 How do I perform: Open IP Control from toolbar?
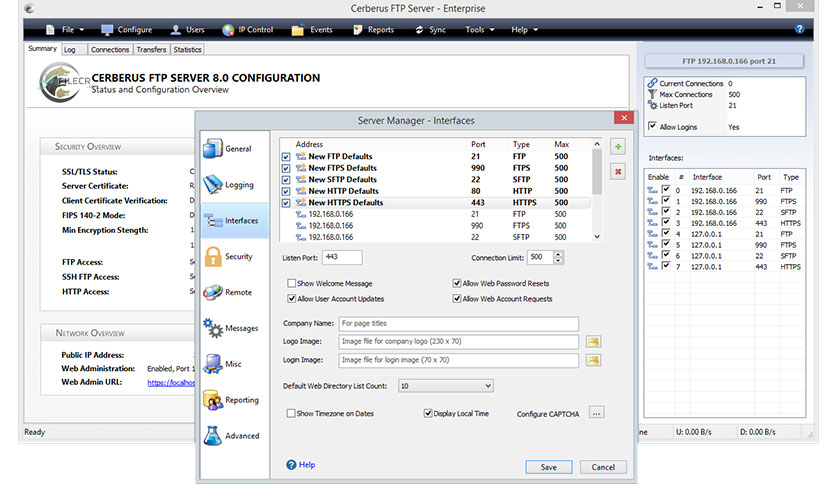click(248, 30)
